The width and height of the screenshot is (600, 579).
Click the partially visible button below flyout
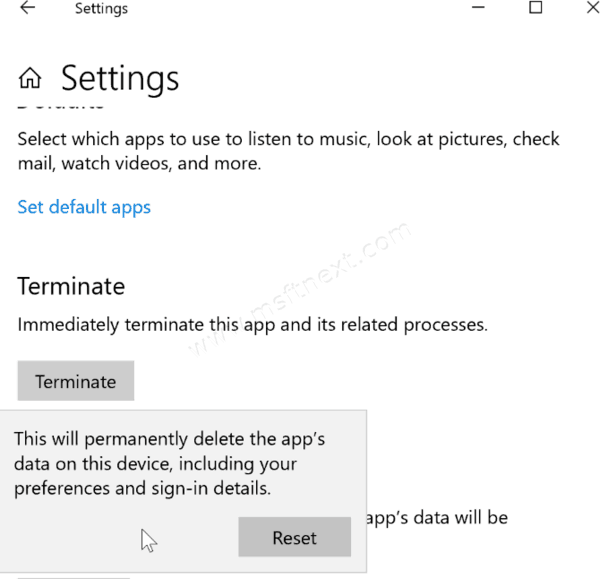point(73,575)
